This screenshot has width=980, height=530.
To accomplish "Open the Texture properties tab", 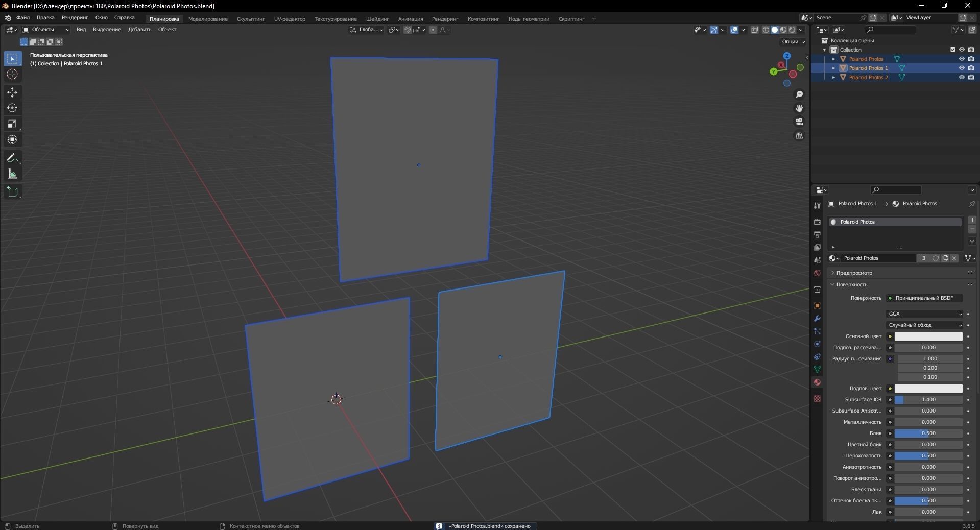I will [x=817, y=398].
